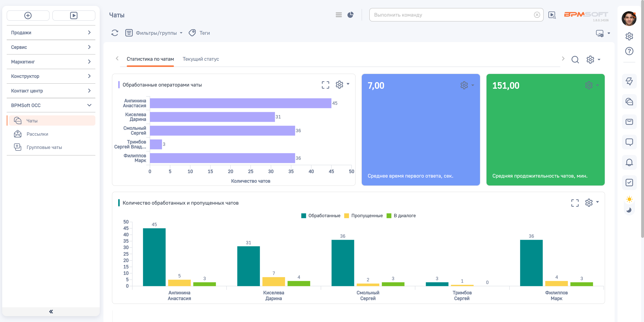The image size is (644, 322).
Task: Open Рассылки in the sidebar
Action: 37,134
